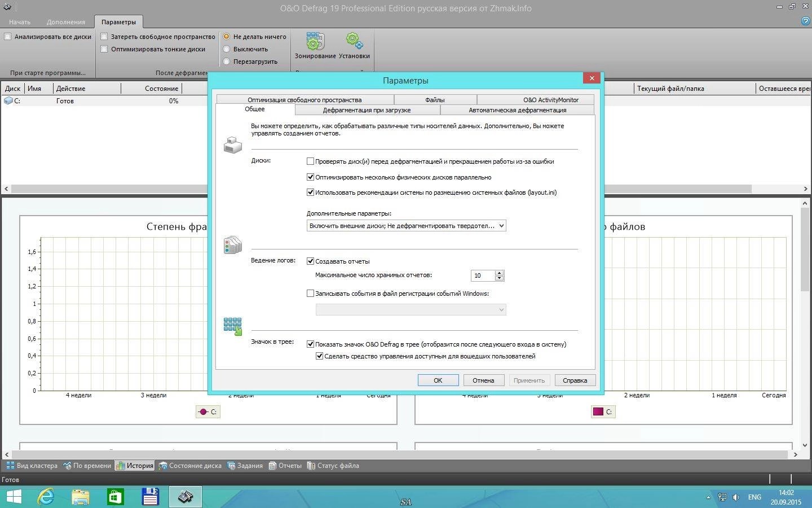Toggle Оптимизировать несколько физических дисков параллельно
This screenshot has height=508, width=812.
click(310, 177)
